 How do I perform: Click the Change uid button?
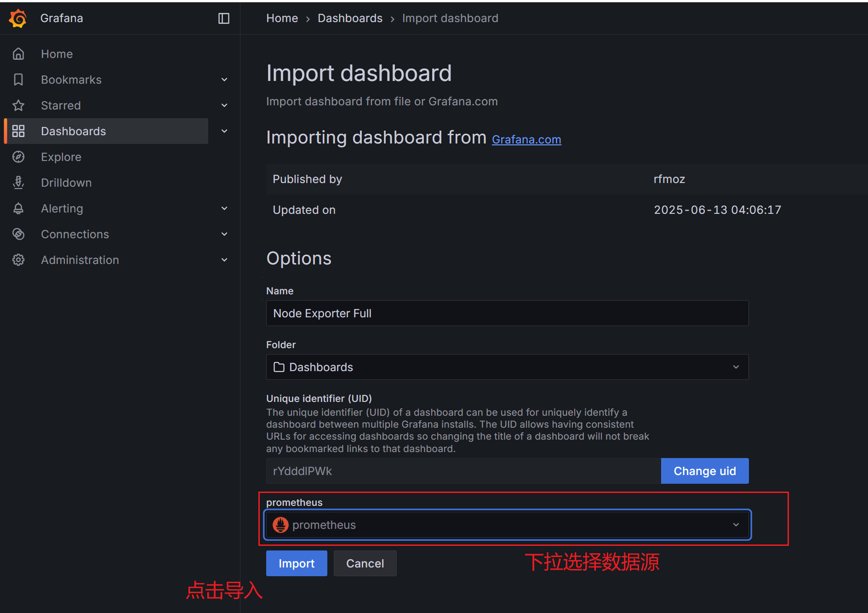pyautogui.click(x=705, y=471)
